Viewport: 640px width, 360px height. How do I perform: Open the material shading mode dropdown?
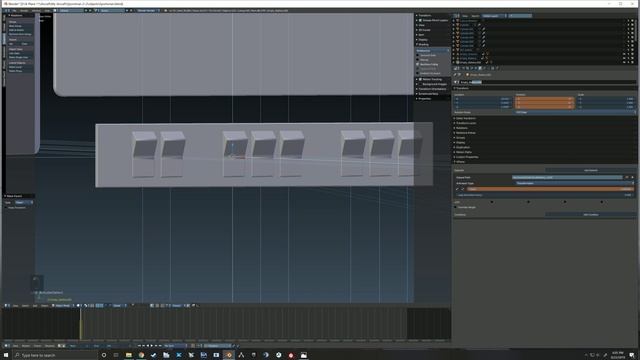pyautogui.click(x=433, y=51)
